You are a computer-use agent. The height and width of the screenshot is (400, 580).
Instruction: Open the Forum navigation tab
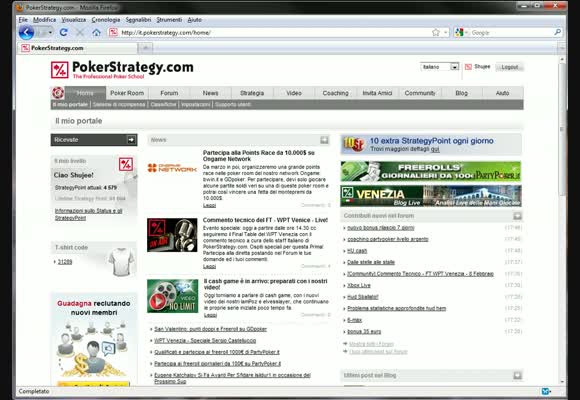(169, 93)
